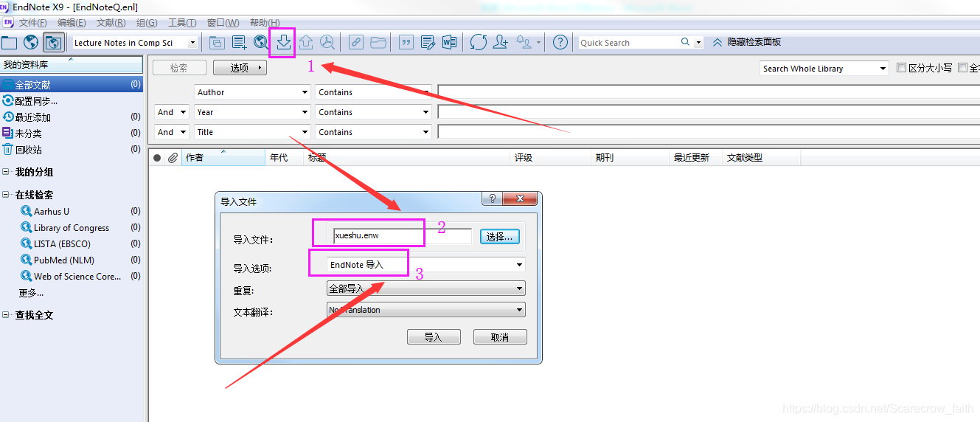Open the 窗口(W) menu
The height and width of the screenshot is (422, 980).
tap(223, 23)
